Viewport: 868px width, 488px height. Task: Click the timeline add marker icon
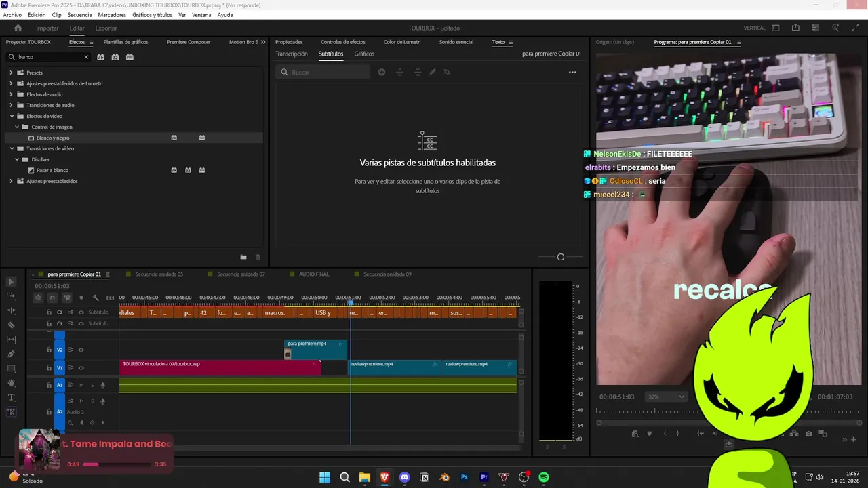pos(81,298)
